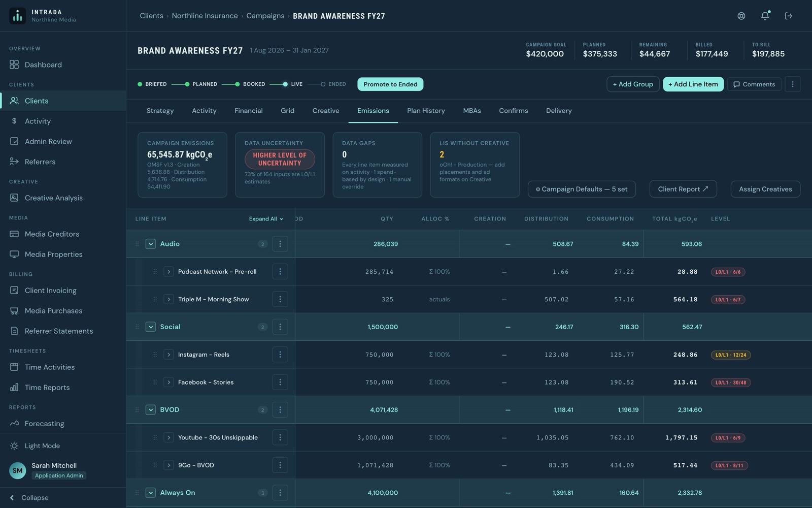Viewport: 812px width, 508px height.
Task: Open the Delivery tab
Action: [559, 111]
